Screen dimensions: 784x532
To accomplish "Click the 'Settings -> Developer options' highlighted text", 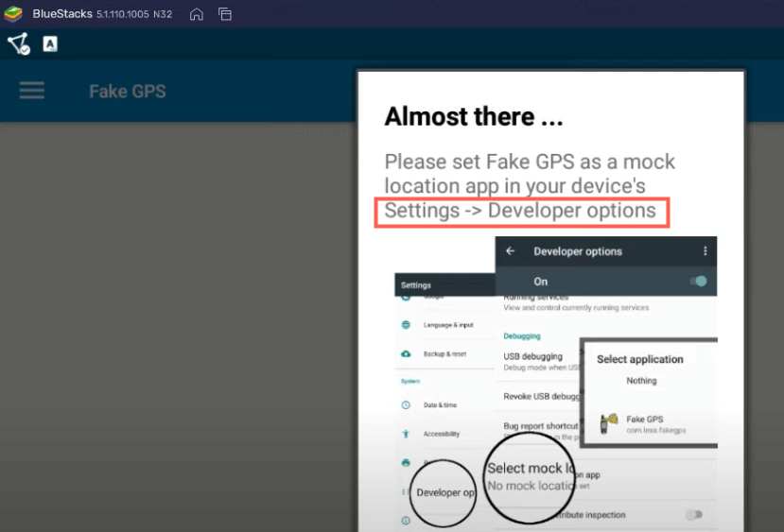I will pos(521,211).
